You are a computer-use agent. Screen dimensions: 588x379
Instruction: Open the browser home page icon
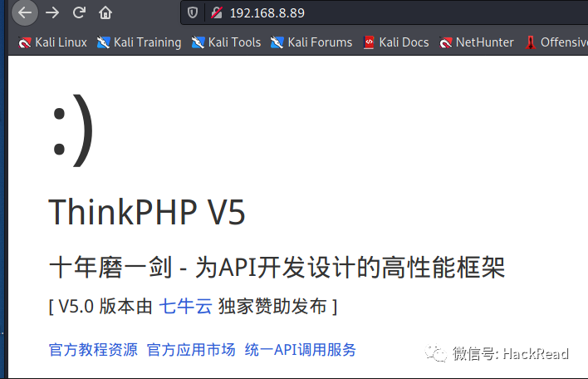tap(105, 12)
